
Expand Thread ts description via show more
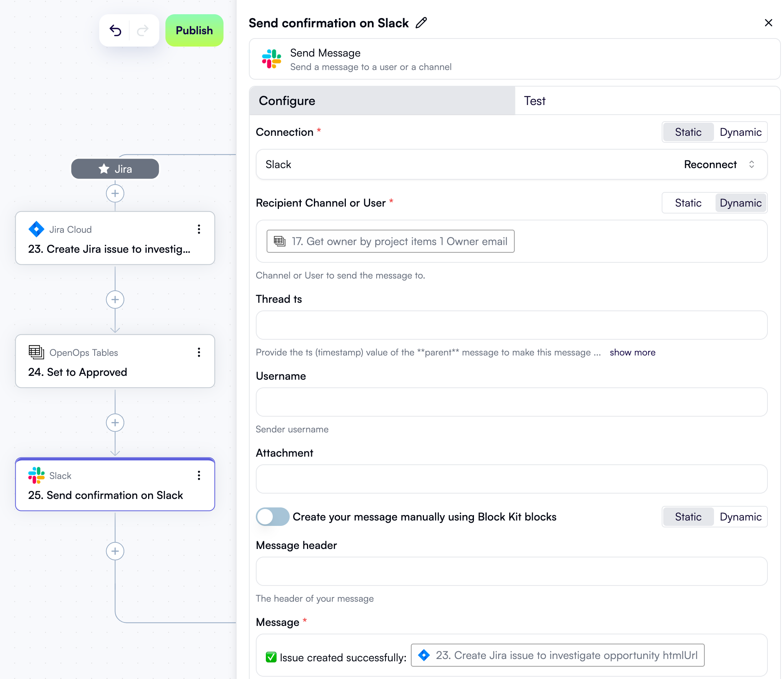pos(632,352)
